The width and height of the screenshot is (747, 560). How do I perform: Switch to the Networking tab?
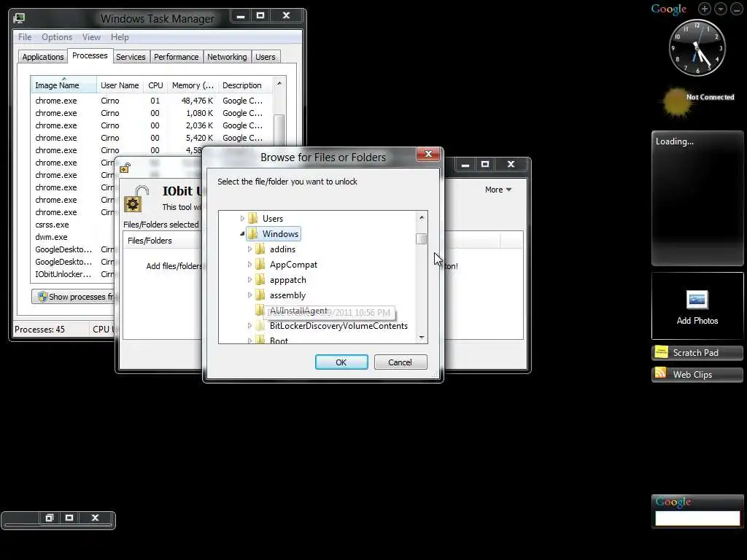(x=227, y=57)
